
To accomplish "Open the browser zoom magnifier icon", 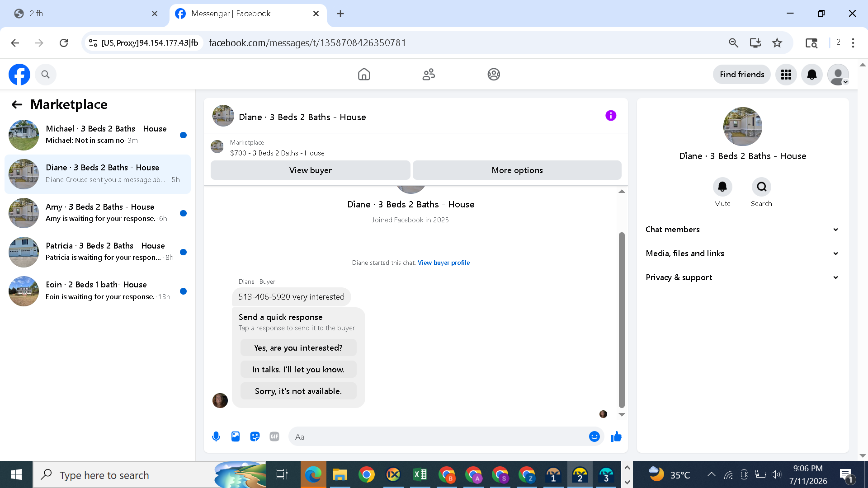I will point(733,43).
